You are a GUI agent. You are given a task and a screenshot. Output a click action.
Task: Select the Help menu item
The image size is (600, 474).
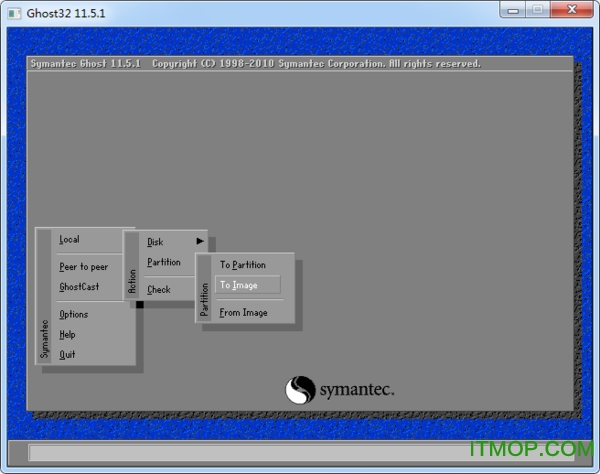point(67,335)
